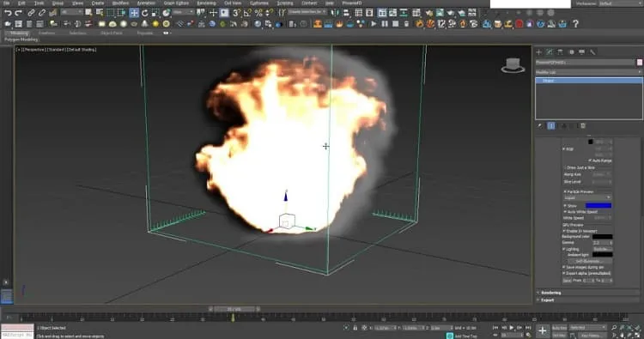Click the large plus Set Key button
Viewport: 644px width, 339px height.
click(542, 330)
